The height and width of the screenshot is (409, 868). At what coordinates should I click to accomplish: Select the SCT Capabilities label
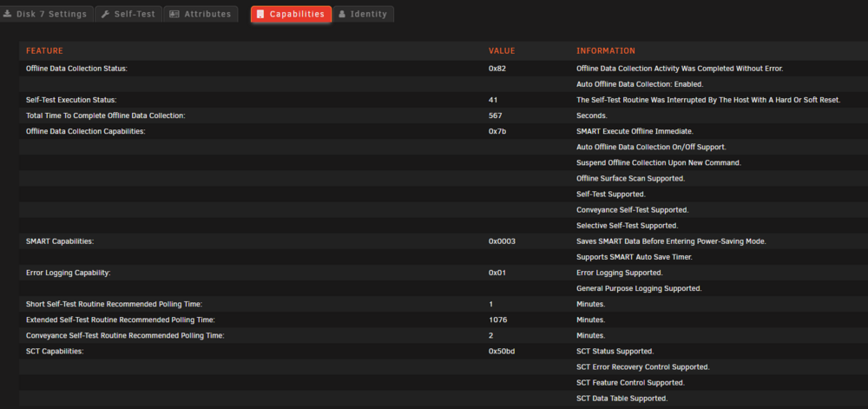[x=55, y=352]
